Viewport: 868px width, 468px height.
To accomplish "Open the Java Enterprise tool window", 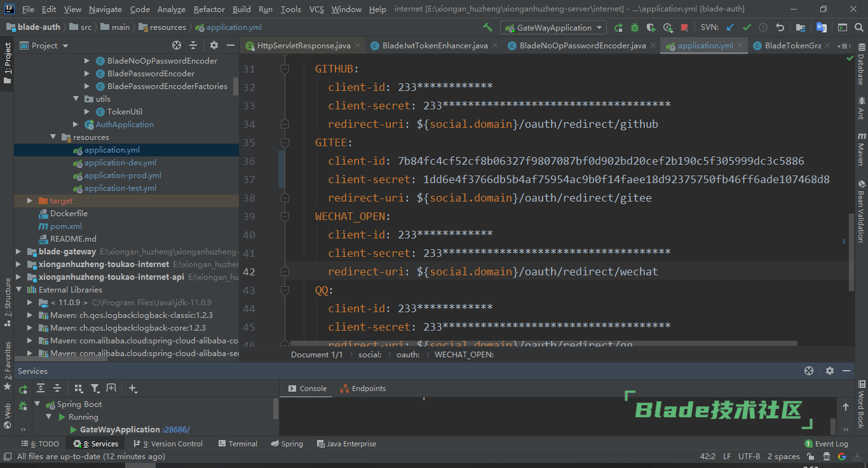I will pyautogui.click(x=346, y=444).
